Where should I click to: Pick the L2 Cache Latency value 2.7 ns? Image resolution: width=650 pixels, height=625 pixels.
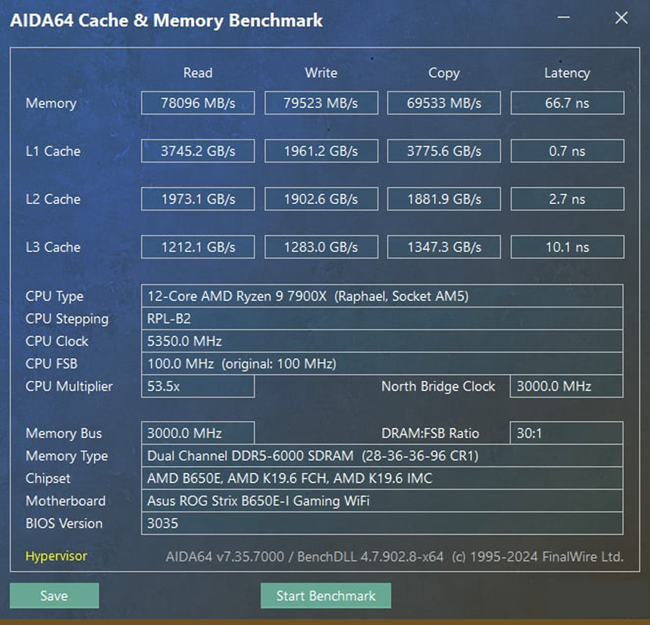point(568,199)
